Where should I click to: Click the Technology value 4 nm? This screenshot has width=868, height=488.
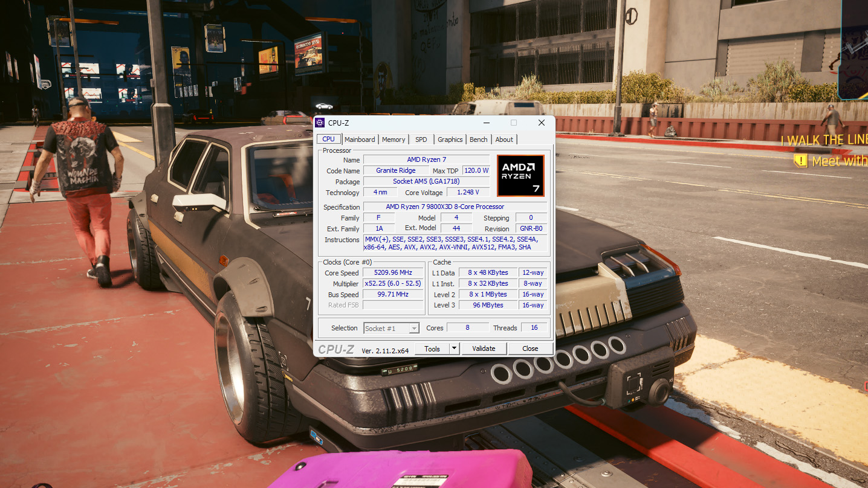[x=380, y=193]
